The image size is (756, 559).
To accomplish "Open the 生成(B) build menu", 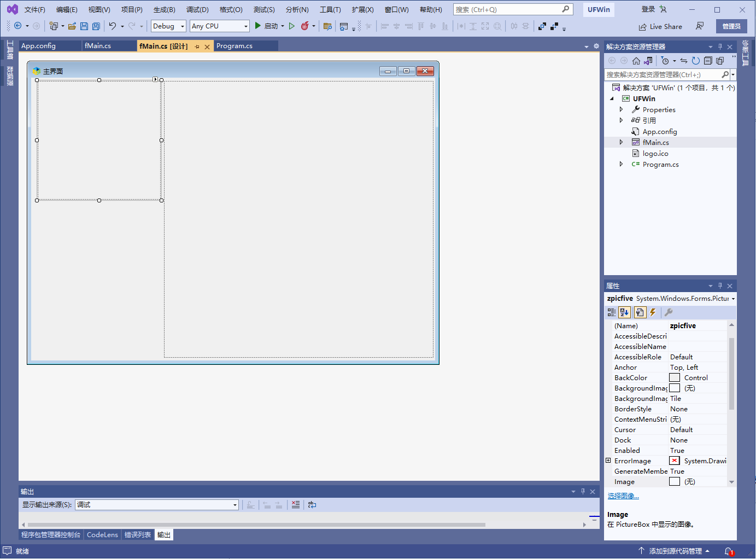I will click(x=164, y=10).
